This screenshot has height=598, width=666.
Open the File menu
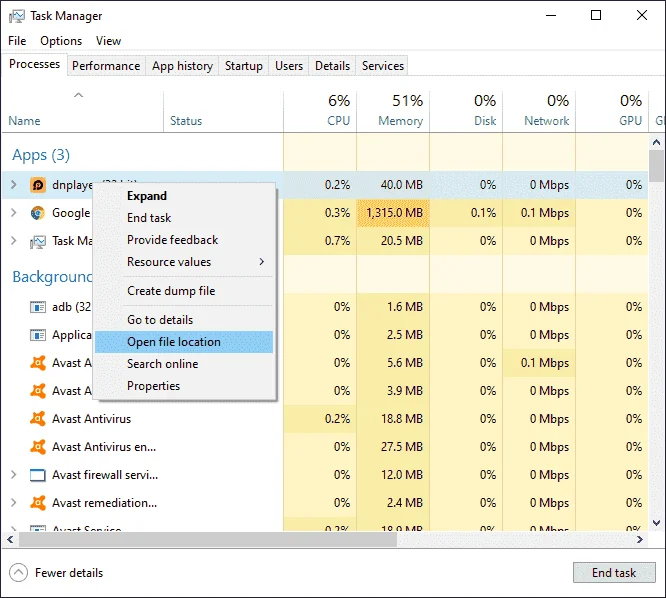coord(17,41)
